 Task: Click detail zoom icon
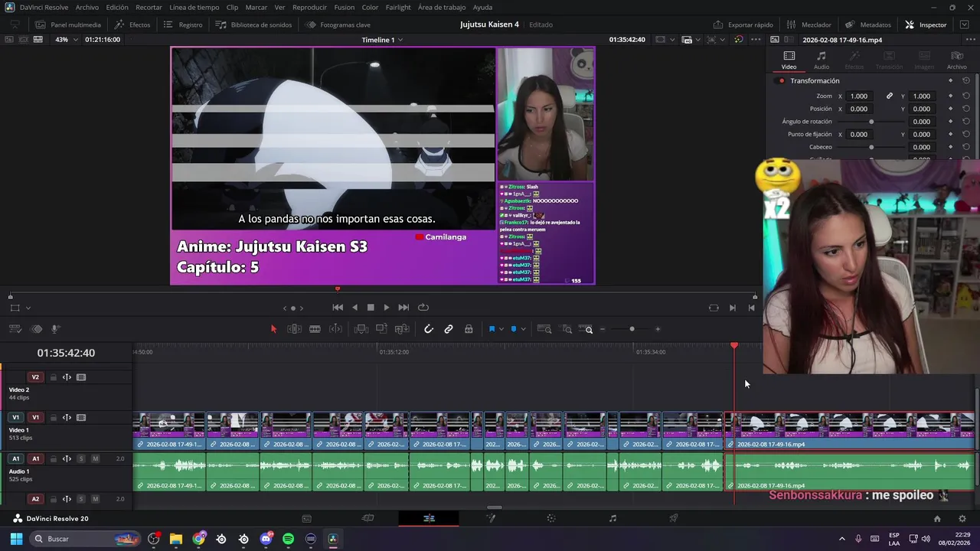[x=567, y=329]
